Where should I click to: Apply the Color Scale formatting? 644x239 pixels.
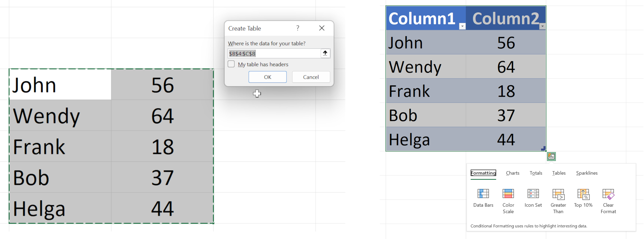(508, 194)
